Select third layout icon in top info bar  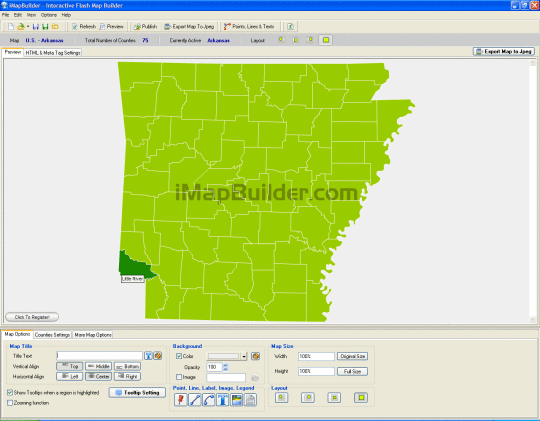310,40
